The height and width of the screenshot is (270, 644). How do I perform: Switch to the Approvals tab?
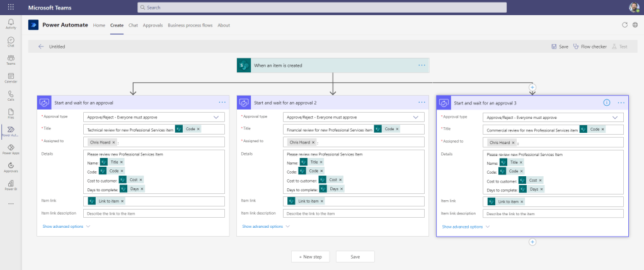coord(152,25)
